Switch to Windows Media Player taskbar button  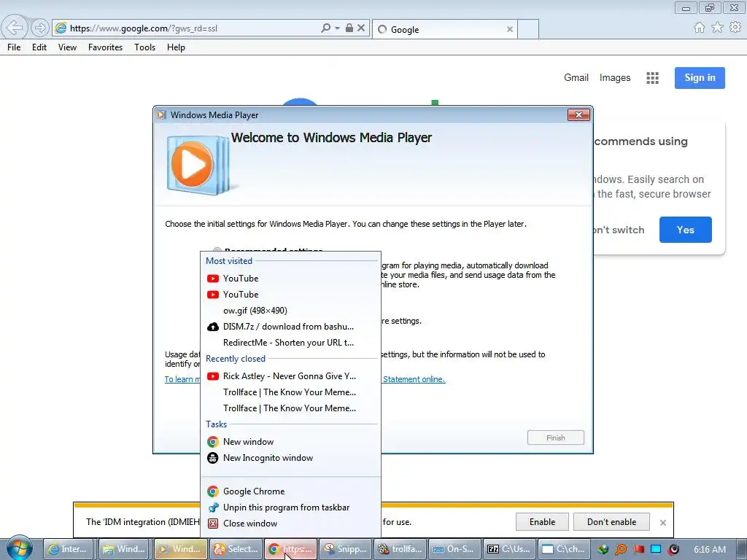click(180, 549)
